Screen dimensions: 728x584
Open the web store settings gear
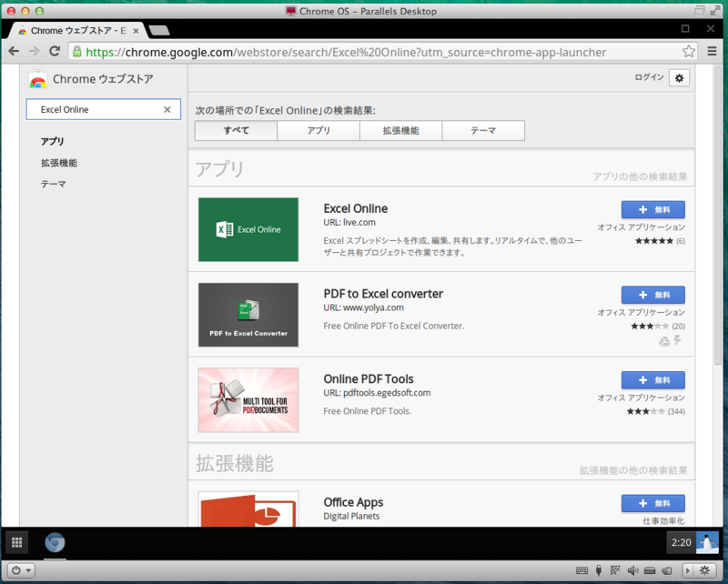coord(679,78)
